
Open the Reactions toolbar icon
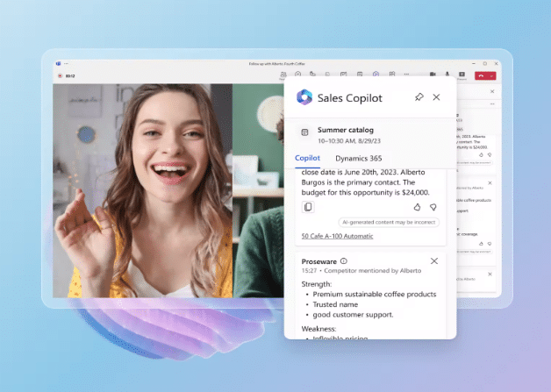[312, 75]
